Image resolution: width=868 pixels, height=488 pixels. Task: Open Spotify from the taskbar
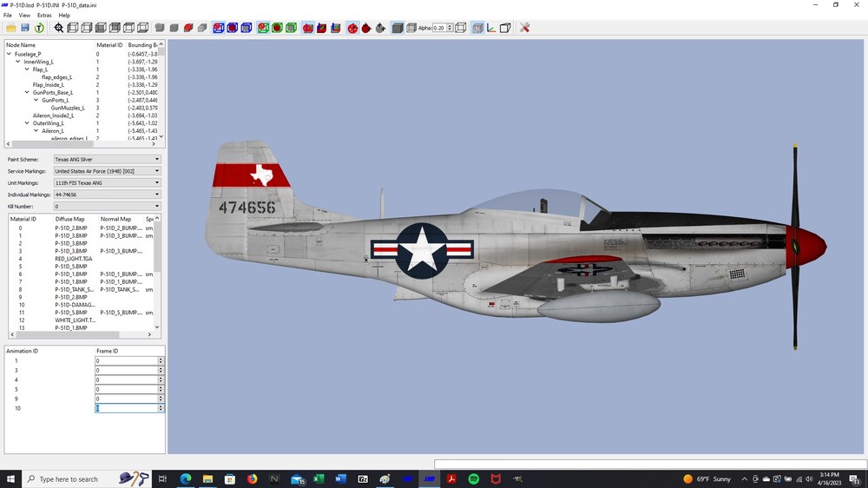coord(473,479)
